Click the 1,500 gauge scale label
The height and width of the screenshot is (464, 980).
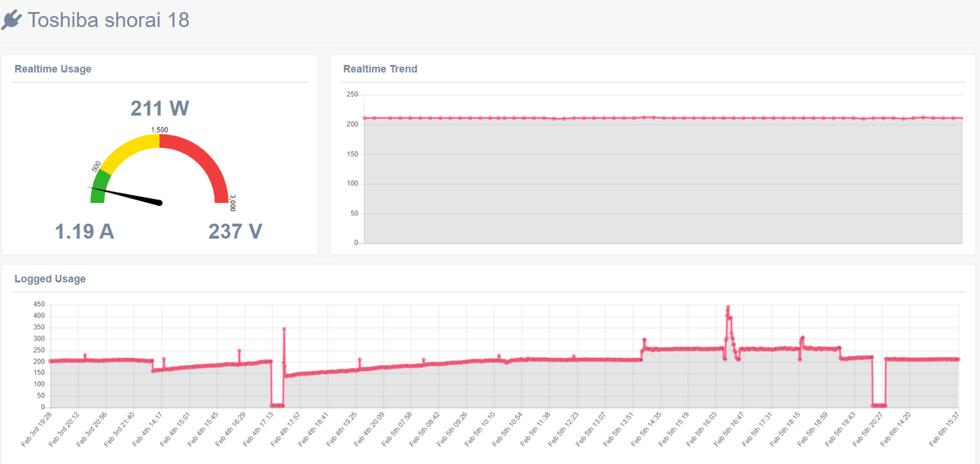[159, 130]
